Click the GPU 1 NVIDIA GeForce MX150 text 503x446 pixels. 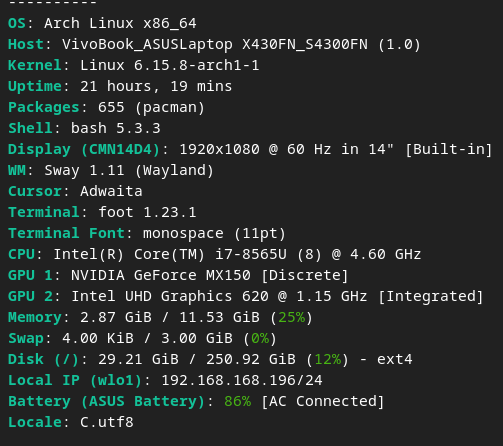[161, 276]
